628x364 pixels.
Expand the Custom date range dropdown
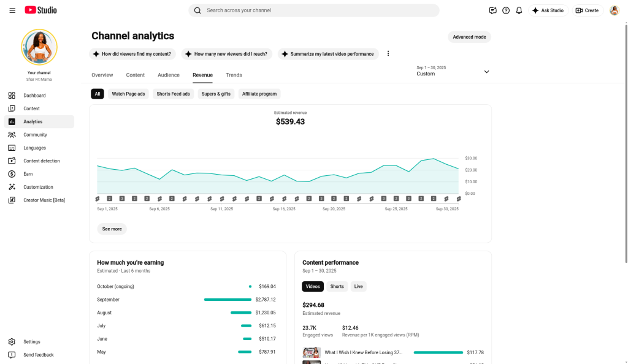[x=453, y=71]
